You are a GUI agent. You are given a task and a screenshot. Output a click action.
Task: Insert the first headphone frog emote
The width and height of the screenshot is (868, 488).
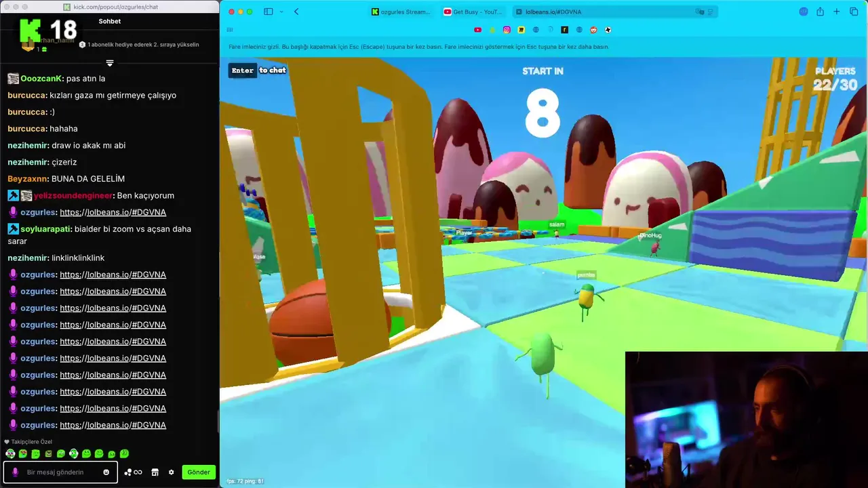(10, 454)
